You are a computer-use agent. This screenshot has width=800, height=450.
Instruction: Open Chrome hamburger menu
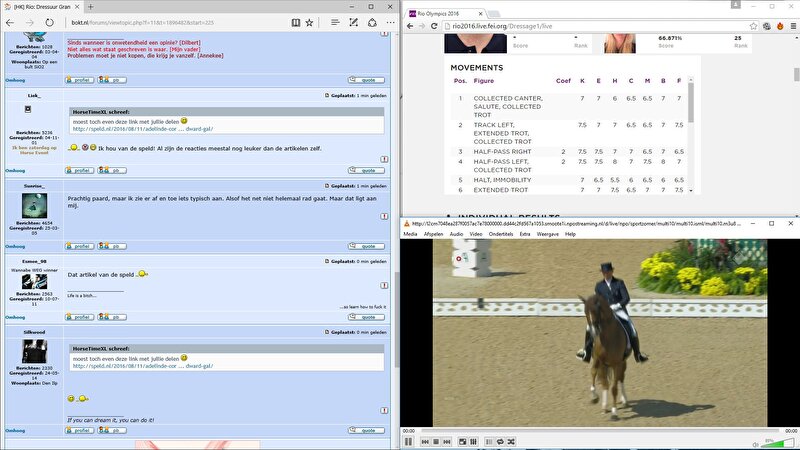(793, 26)
